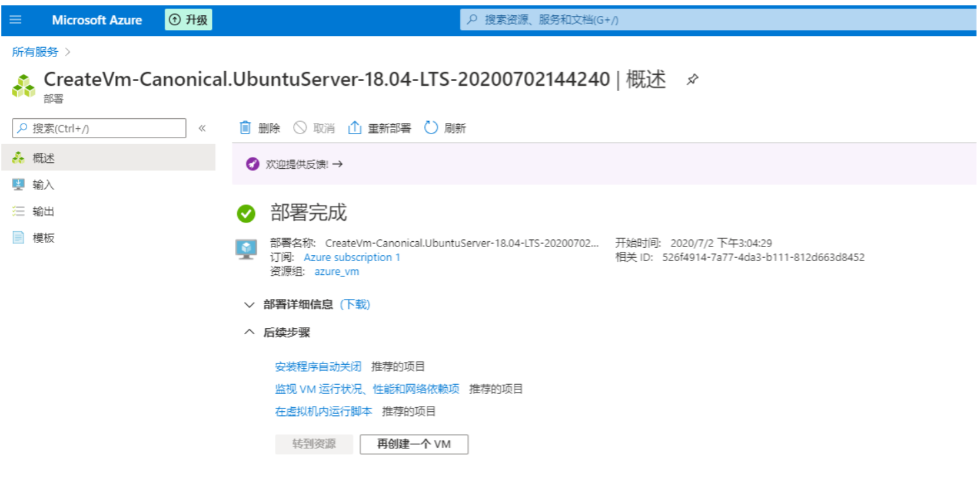
Task: Open the 安装程序自动关闭 link
Action: [318, 367]
